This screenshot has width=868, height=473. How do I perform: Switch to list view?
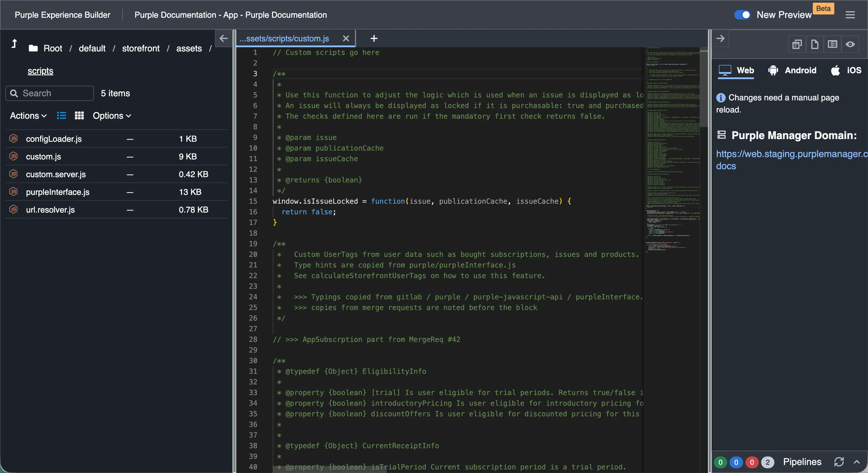point(61,116)
